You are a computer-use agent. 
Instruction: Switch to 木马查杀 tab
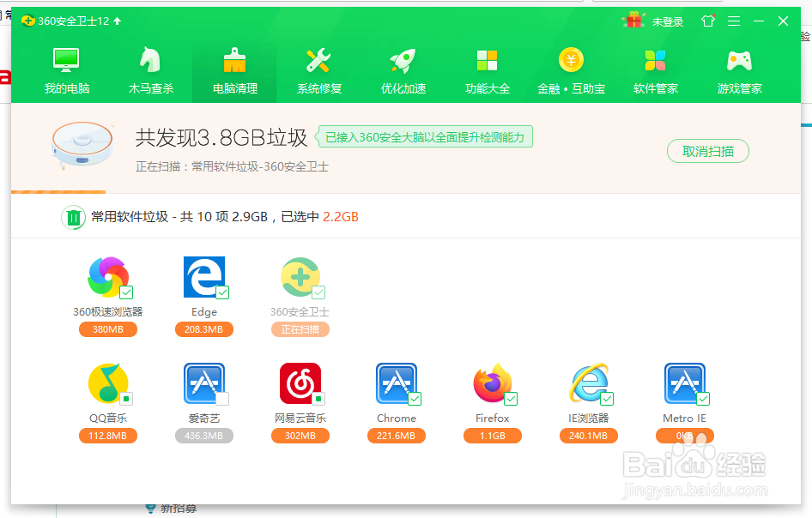[151, 70]
